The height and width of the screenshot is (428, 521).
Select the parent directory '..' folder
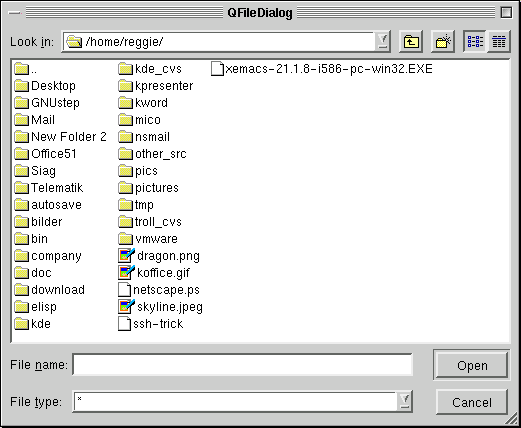click(x=26, y=69)
